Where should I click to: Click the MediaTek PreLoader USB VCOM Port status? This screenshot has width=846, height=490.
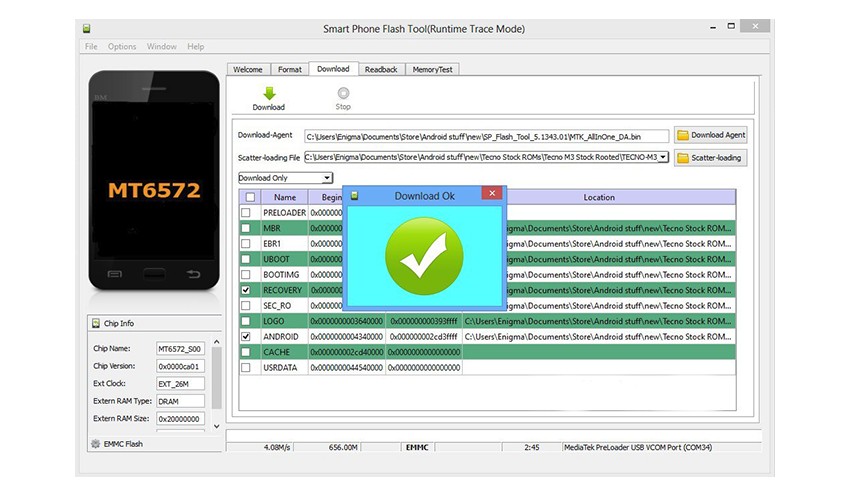[x=638, y=447]
